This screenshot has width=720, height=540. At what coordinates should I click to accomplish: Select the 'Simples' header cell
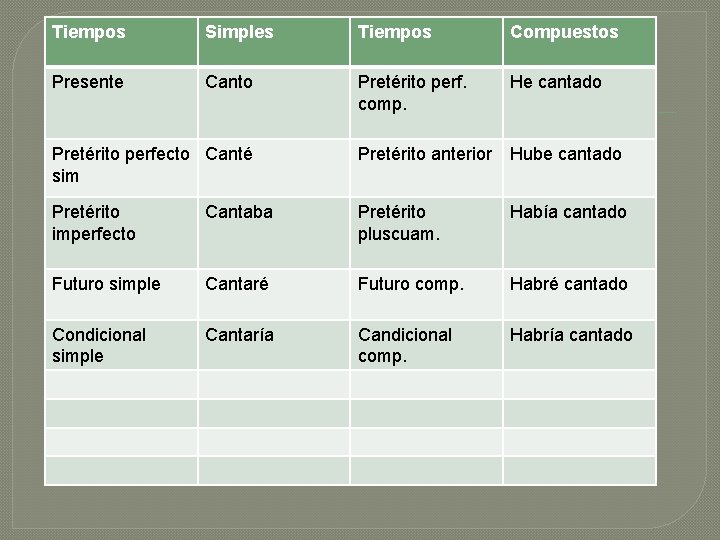pos(274,41)
